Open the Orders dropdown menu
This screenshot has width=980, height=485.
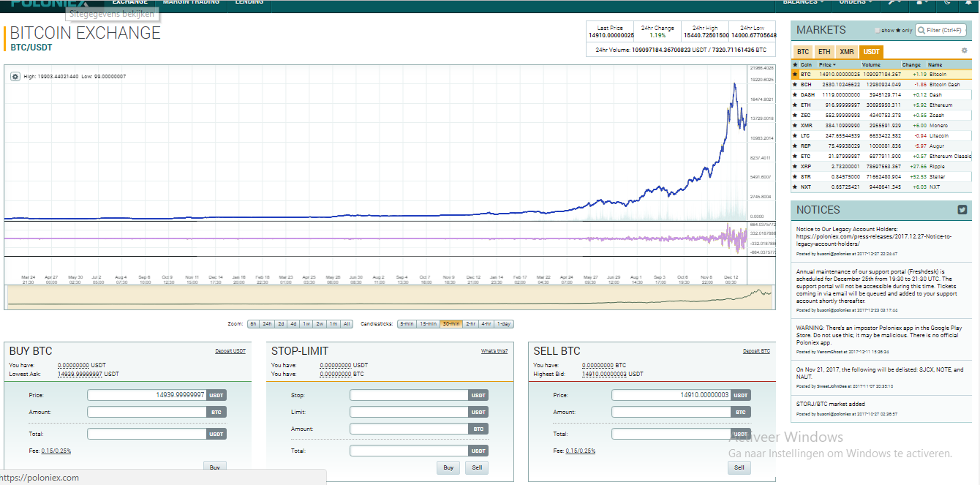click(856, 2)
